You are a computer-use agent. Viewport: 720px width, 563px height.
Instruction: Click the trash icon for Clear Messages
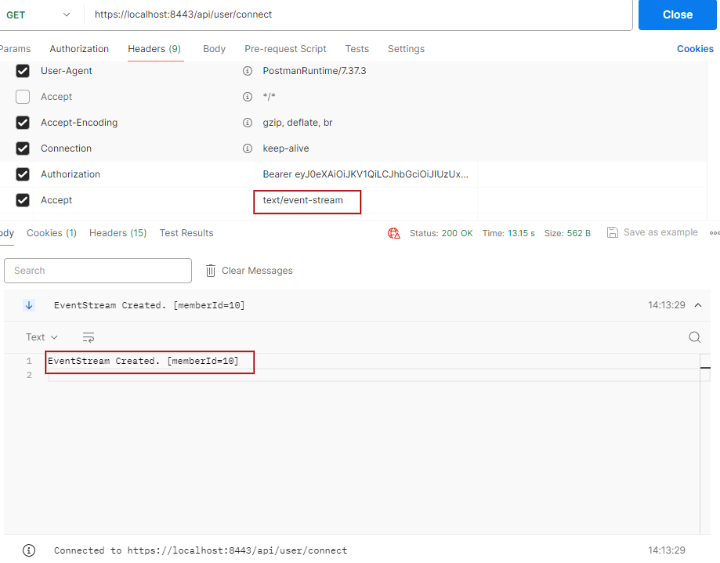click(x=210, y=270)
